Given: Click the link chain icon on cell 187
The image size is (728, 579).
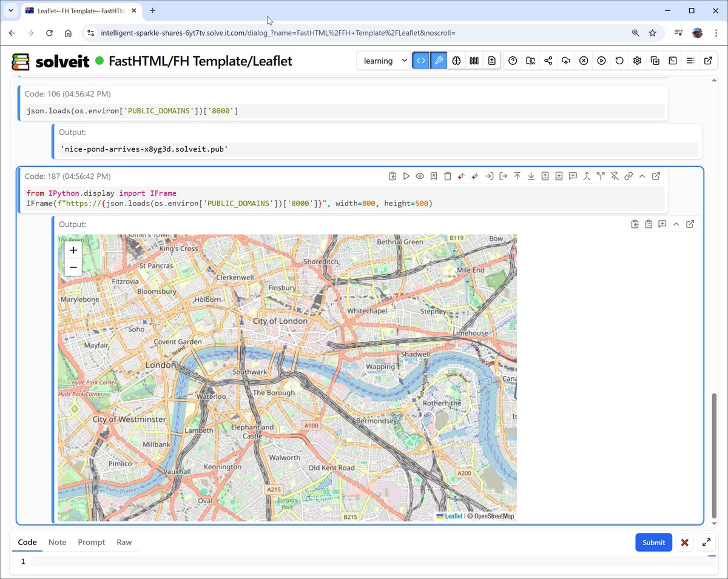Looking at the screenshot, I should click(x=629, y=176).
